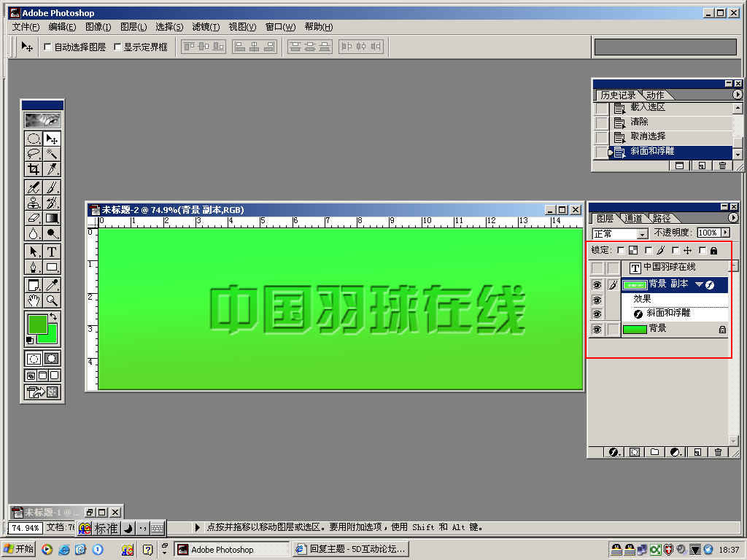Screen dimensions: 747x560
Task: Switch to the 通道 tab
Action: [x=633, y=219]
